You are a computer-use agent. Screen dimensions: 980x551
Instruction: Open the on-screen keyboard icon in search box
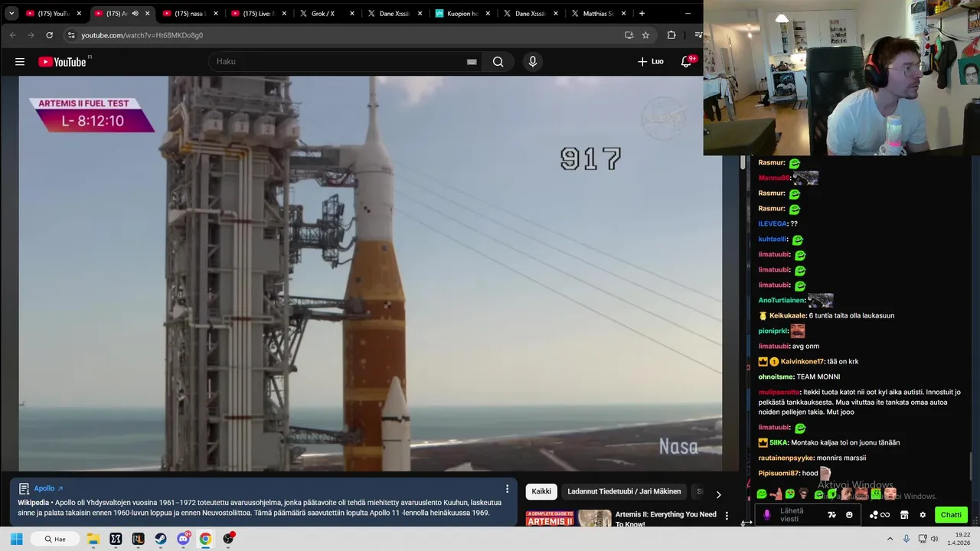(x=472, y=62)
